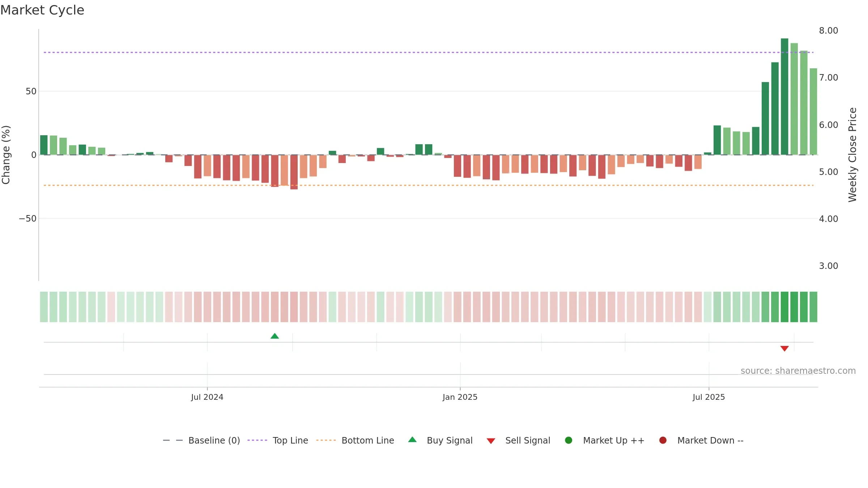Screen dimensions: 868x488
Task: Click the Market Cycle chart title
Action: pyautogui.click(x=42, y=10)
